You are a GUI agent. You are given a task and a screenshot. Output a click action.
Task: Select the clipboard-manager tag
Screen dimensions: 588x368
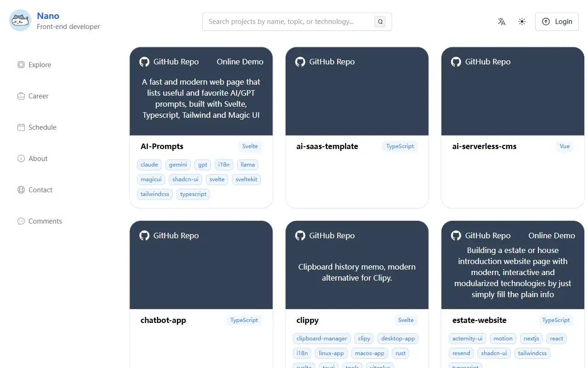pyautogui.click(x=322, y=339)
